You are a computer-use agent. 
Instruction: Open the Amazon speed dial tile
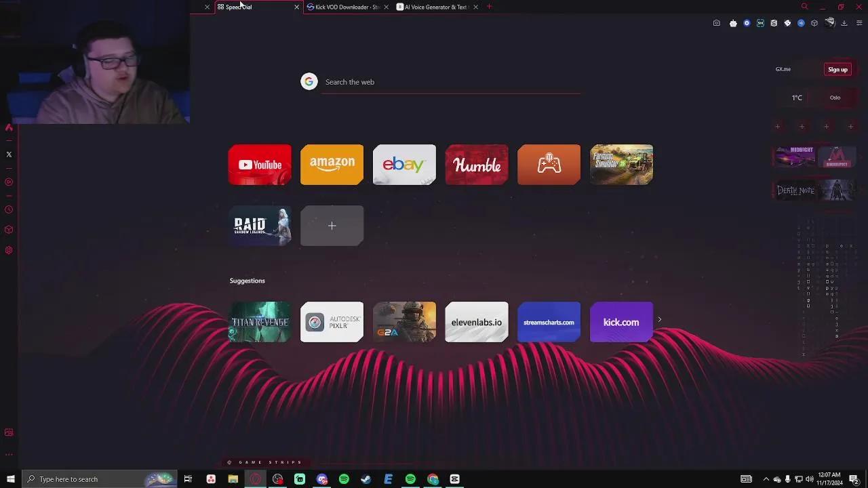[332, 165]
